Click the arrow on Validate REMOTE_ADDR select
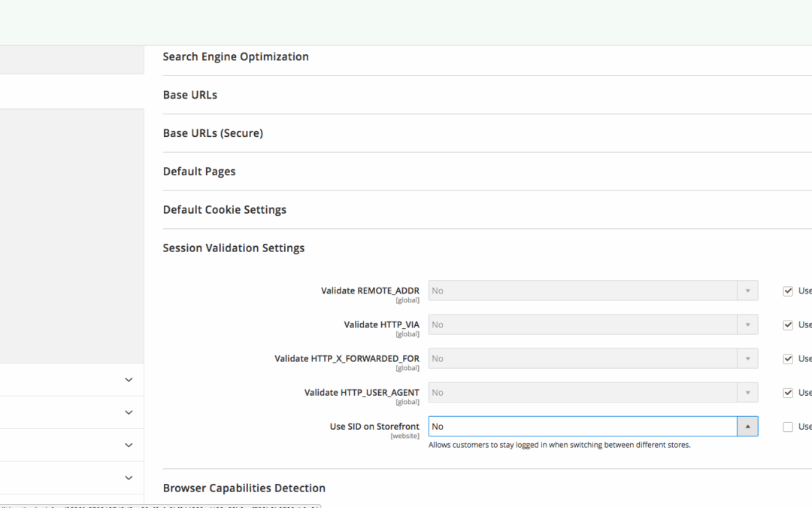This screenshot has height=508, width=812. [x=747, y=291]
